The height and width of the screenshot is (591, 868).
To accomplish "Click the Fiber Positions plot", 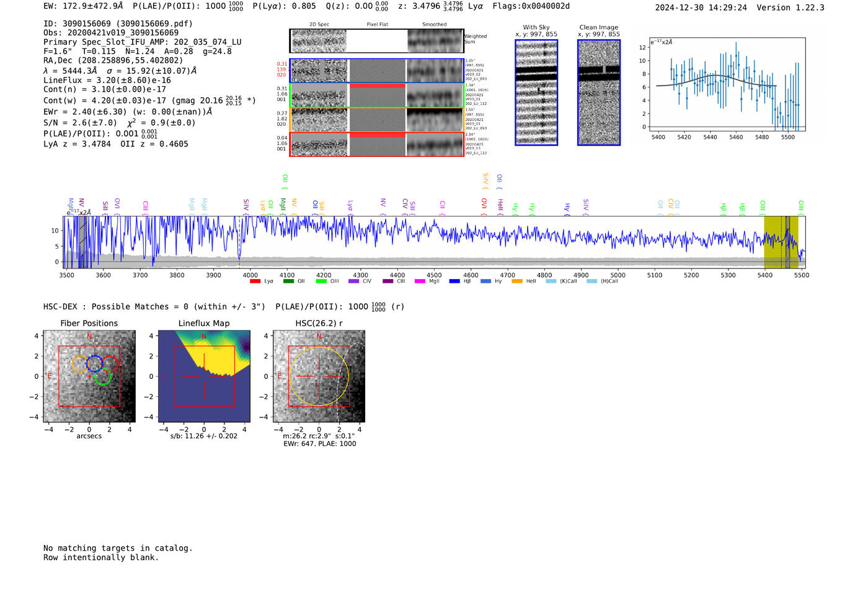I will tap(89, 376).
